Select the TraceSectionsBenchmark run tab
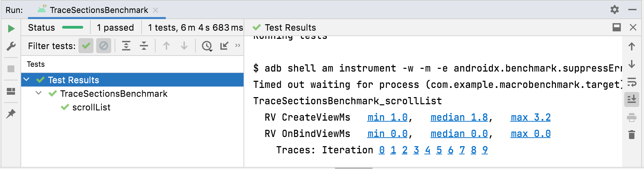Image resolution: width=644 pixels, height=169 pixels. pyautogui.click(x=99, y=10)
